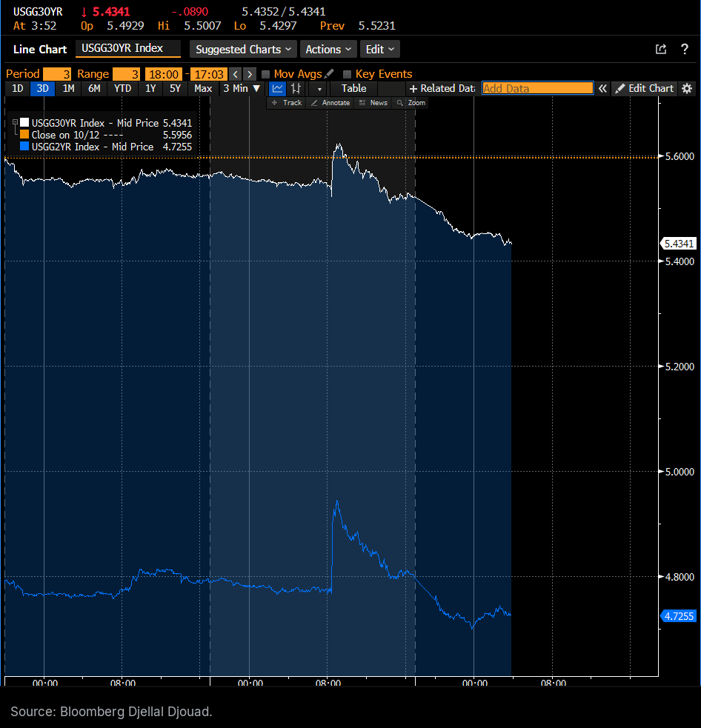Click the 5.4341 last price axis label
The width and height of the screenshot is (701, 728).
click(x=679, y=244)
